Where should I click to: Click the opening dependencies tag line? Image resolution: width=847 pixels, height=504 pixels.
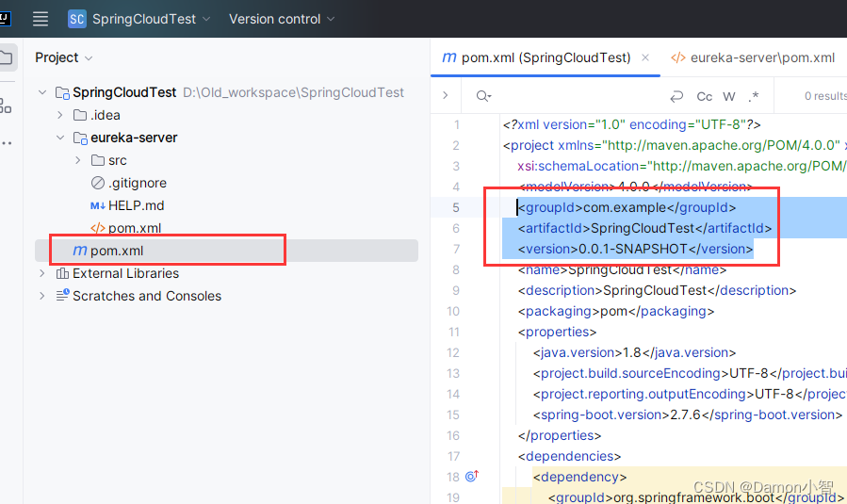[569, 457]
